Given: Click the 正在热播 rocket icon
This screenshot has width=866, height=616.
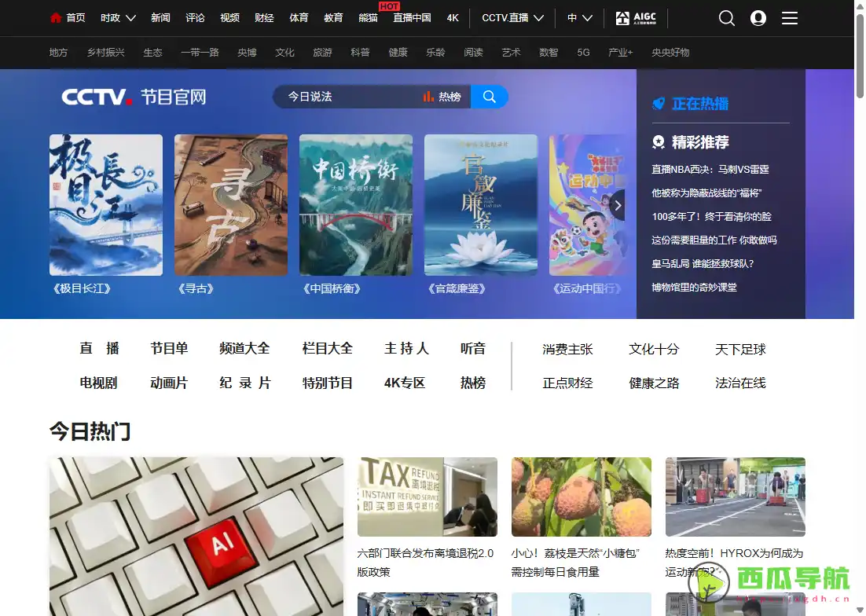Looking at the screenshot, I should point(659,104).
